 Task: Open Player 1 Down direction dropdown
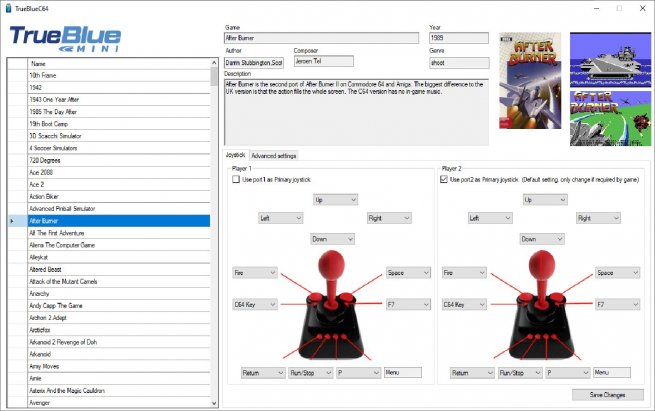point(333,239)
